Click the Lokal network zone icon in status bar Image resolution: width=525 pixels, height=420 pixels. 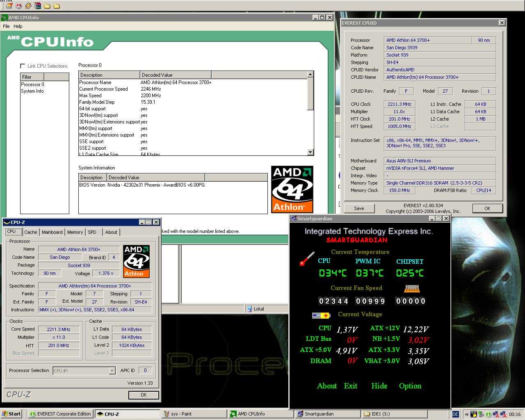point(250,309)
